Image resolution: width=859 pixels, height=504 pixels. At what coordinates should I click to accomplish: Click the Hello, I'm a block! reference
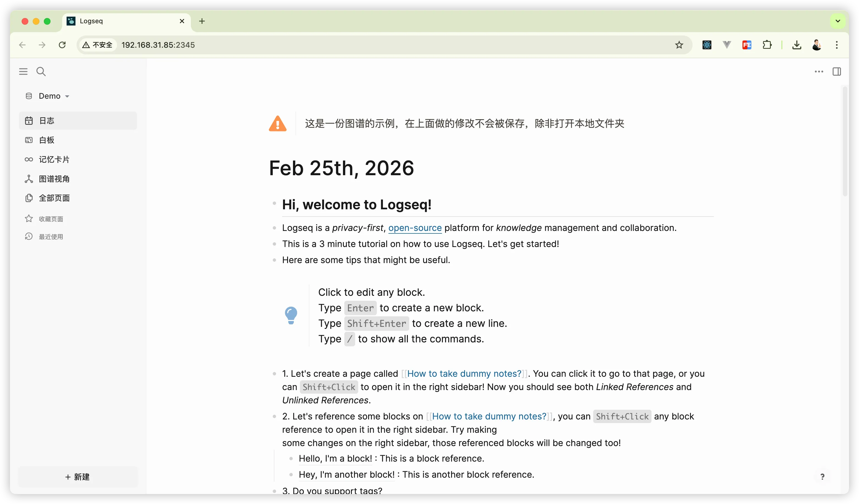tap(335, 458)
